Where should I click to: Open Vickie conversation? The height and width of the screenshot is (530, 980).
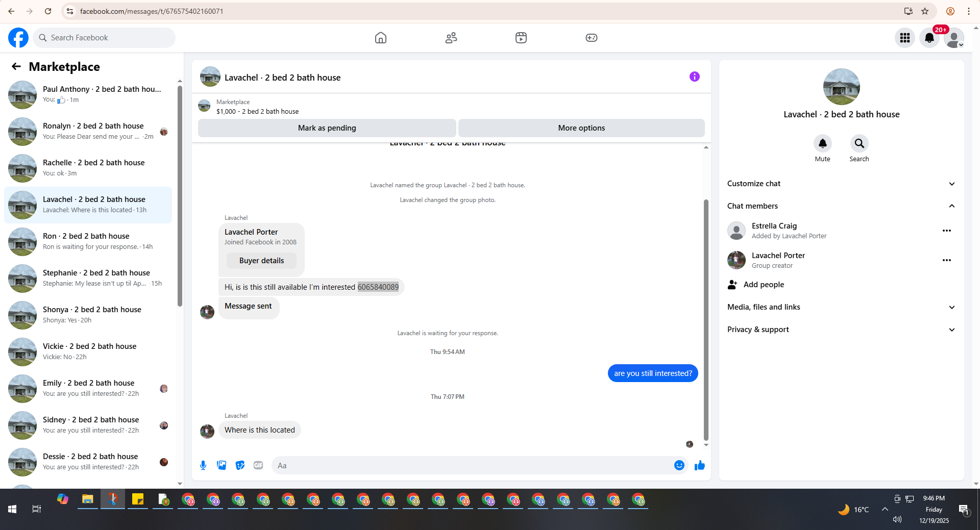pyautogui.click(x=88, y=351)
